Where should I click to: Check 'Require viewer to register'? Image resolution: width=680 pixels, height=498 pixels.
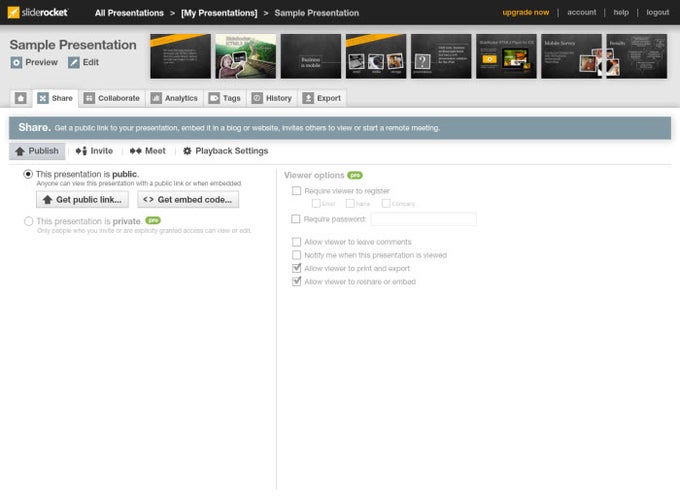[296, 191]
